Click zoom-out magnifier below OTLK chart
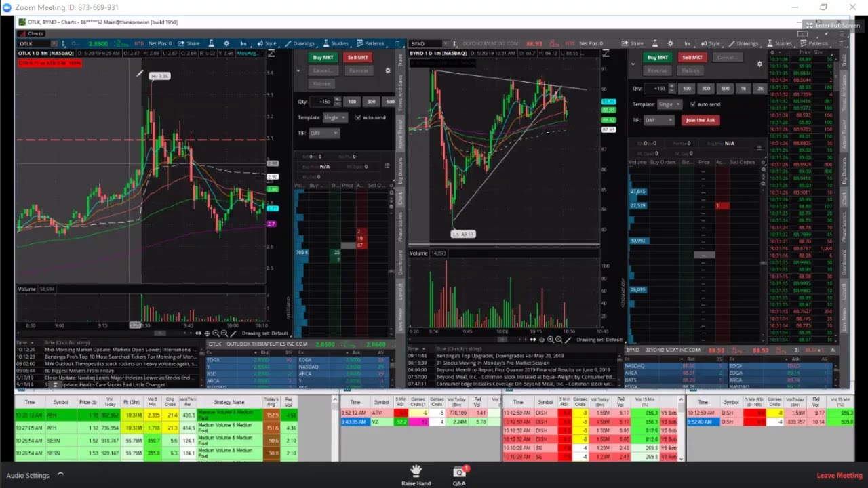This screenshot has width=868, height=488. (224, 333)
